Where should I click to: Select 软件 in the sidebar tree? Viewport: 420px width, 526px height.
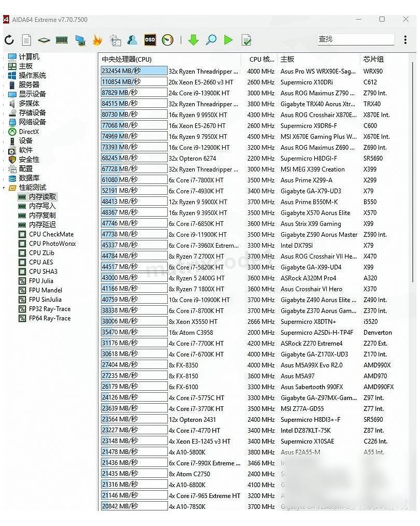(25, 150)
